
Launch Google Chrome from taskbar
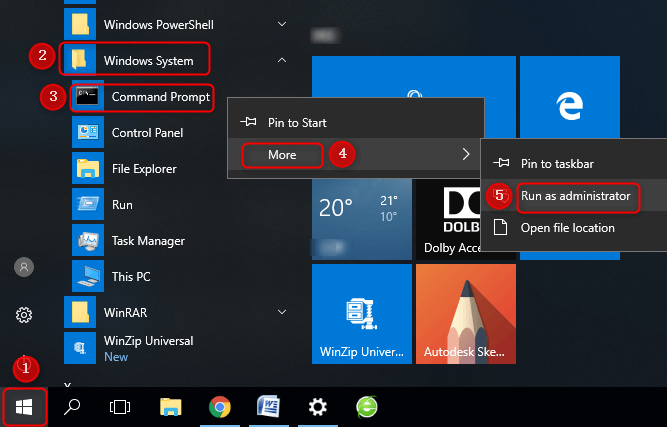point(220,407)
